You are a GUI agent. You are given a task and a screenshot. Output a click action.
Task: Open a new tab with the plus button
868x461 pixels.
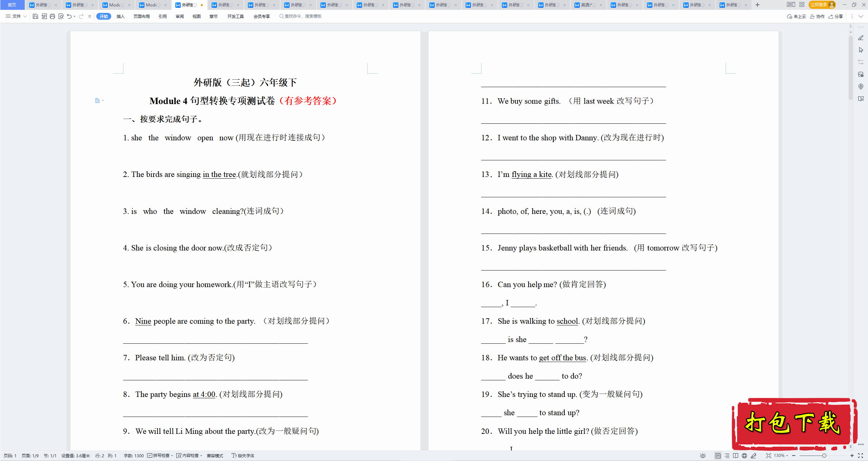(757, 5)
